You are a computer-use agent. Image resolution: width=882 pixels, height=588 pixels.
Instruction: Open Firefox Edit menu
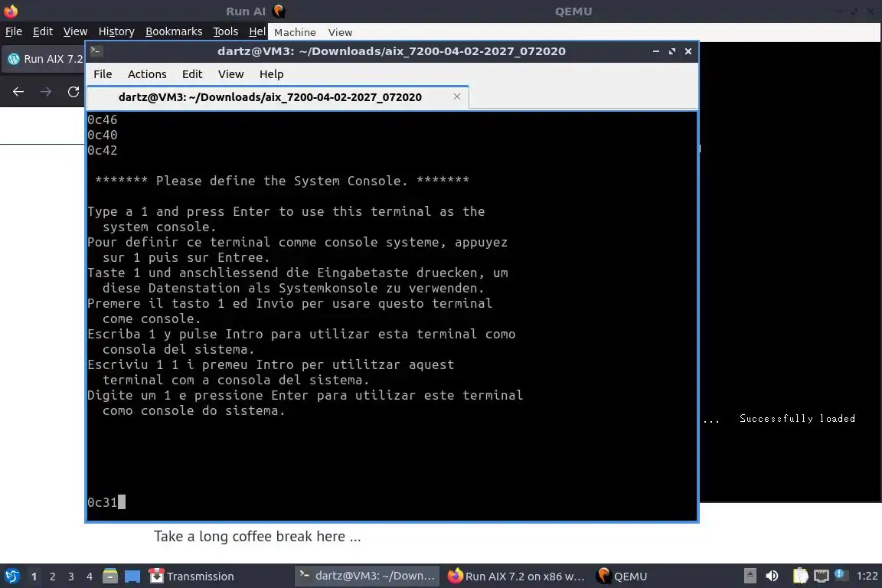(43, 31)
